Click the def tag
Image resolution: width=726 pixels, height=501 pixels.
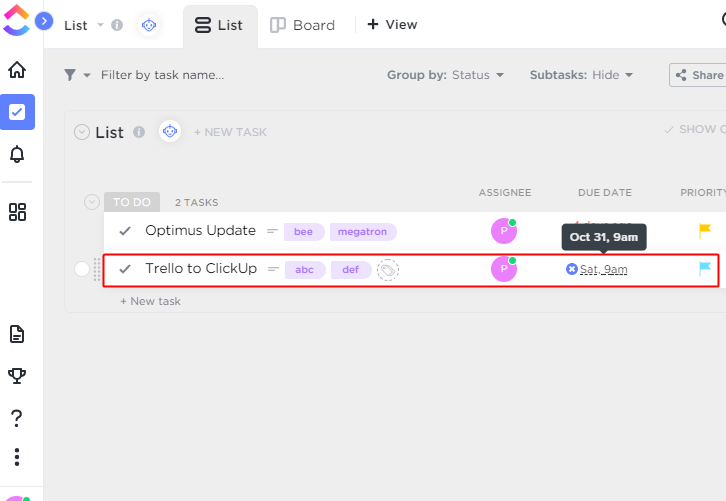pos(351,270)
